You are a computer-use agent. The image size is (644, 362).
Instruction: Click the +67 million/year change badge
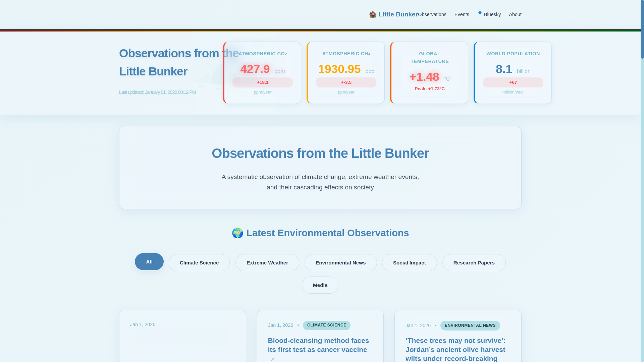[513, 82]
